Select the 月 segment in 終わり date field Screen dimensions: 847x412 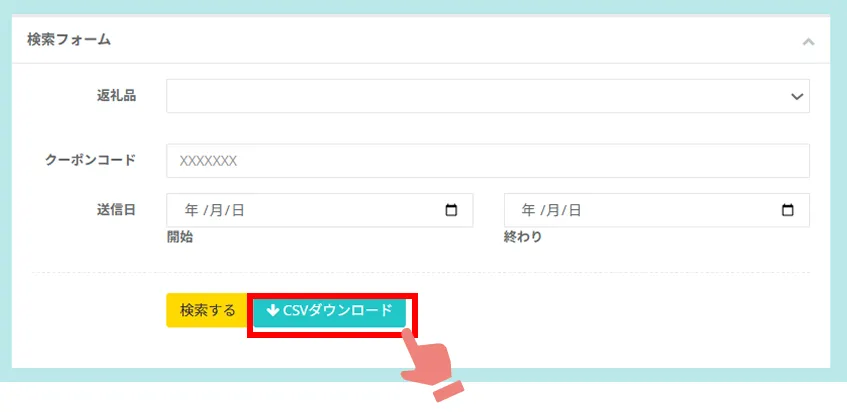click(x=553, y=210)
